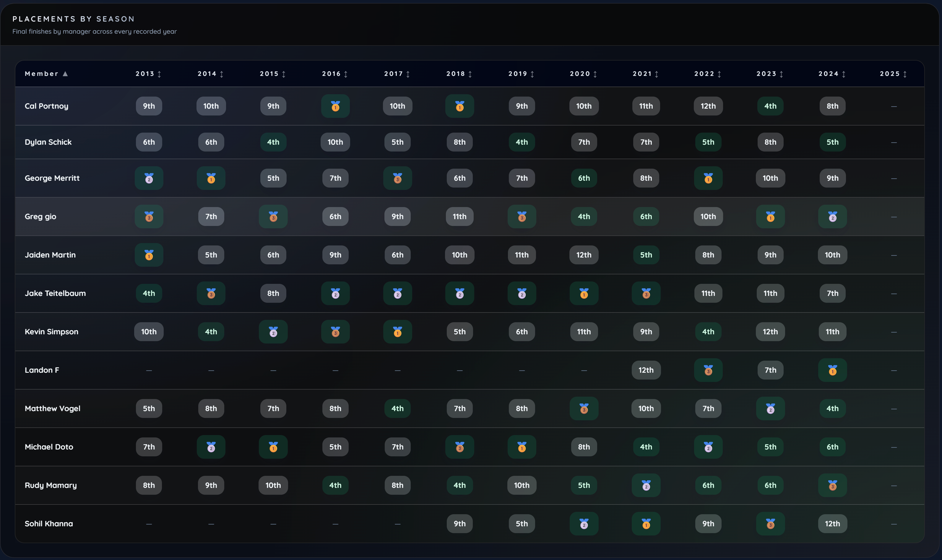Sort by the 2016 season column
Image resolution: width=942 pixels, height=560 pixels.
pos(335,74)
